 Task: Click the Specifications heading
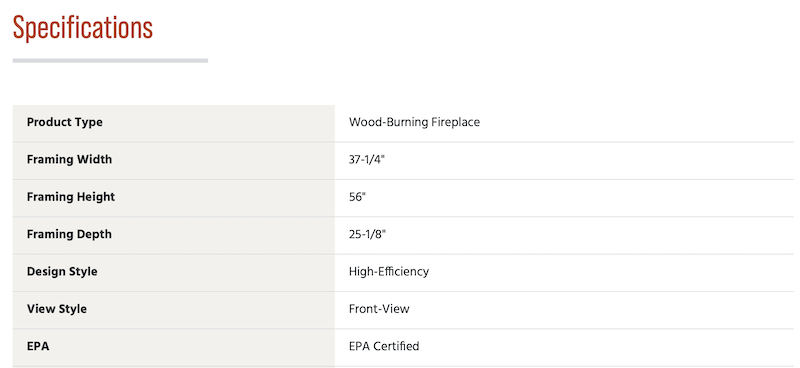83,28
